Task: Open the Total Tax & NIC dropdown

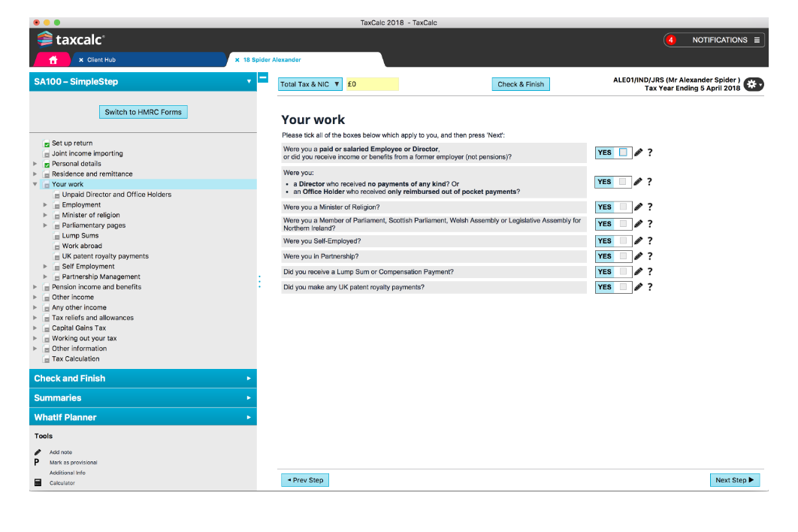Action: click(x=310, y=84)
